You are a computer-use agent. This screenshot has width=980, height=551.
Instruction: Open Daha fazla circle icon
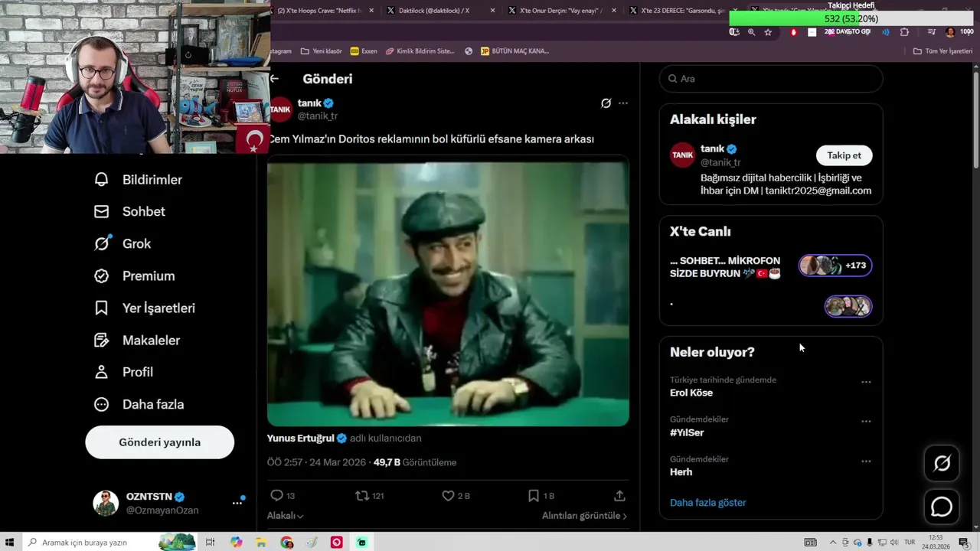(x=101, y=404)
